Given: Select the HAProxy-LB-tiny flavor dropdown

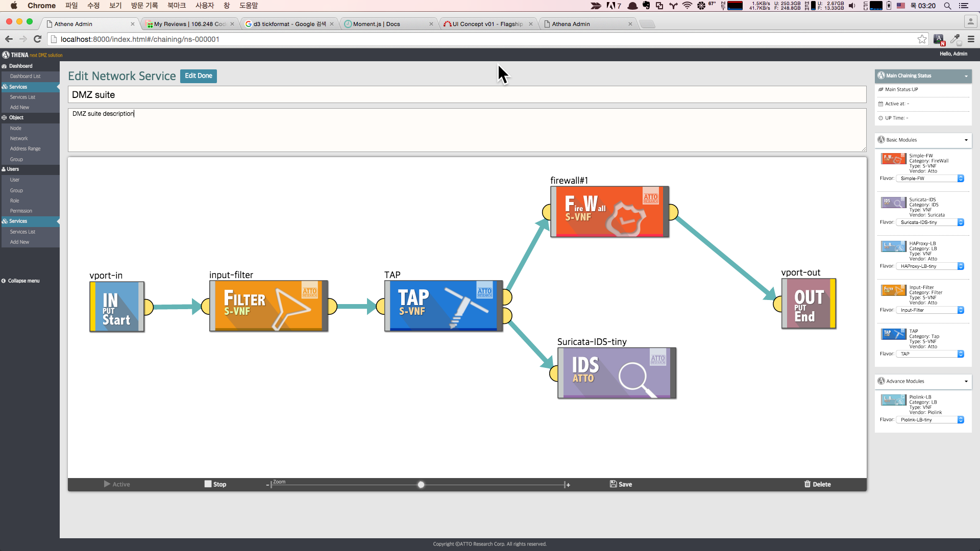Looking at the screenshot, I should (930, 266).
